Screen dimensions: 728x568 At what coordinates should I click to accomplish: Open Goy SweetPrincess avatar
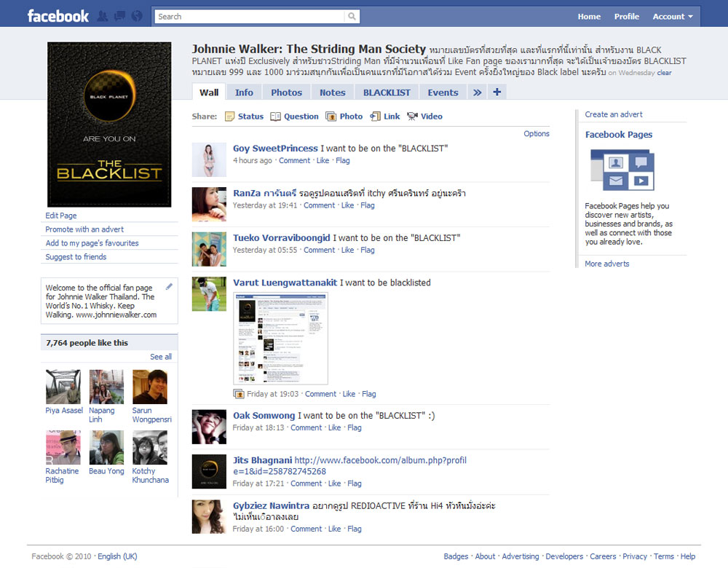(209, 159)
